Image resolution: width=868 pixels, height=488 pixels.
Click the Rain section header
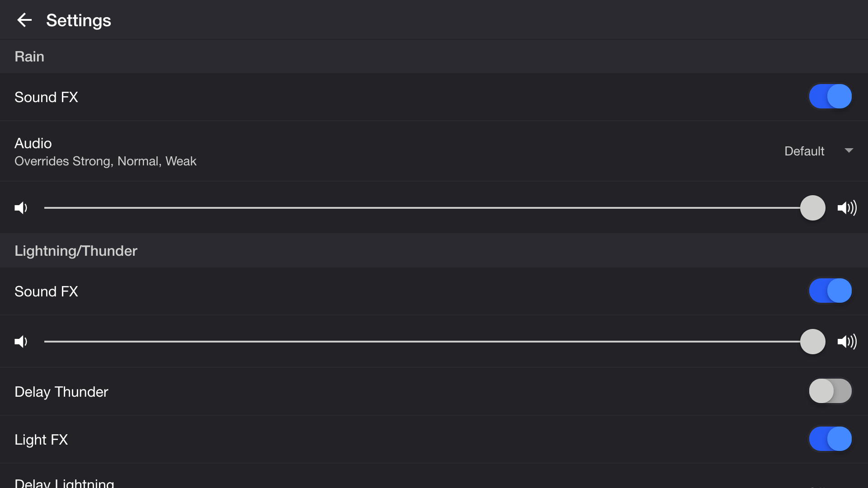[x=29, y=56]
